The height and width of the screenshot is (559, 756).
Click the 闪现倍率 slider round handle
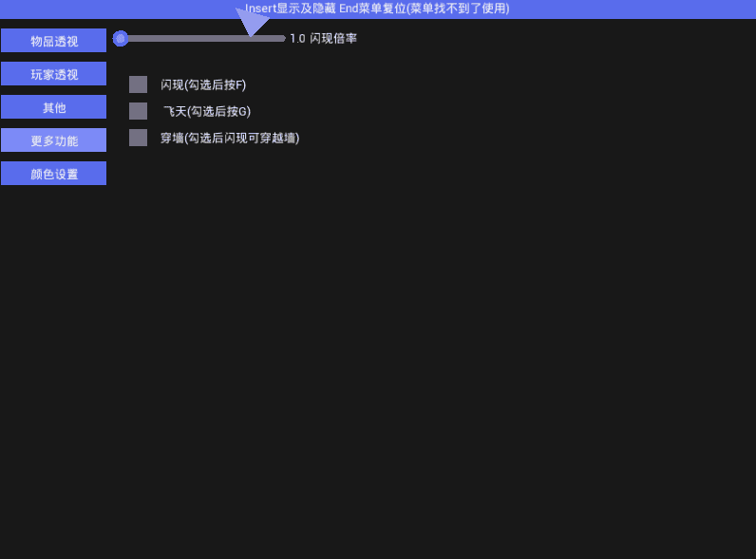pos(121,39)
